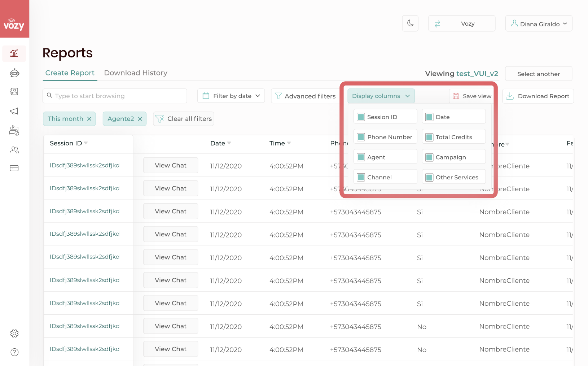Click View Chat in the second table row

pos(171,188)
